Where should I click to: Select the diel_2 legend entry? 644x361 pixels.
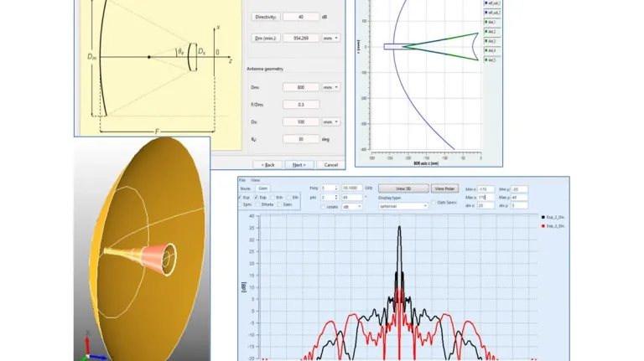[492, 32]
